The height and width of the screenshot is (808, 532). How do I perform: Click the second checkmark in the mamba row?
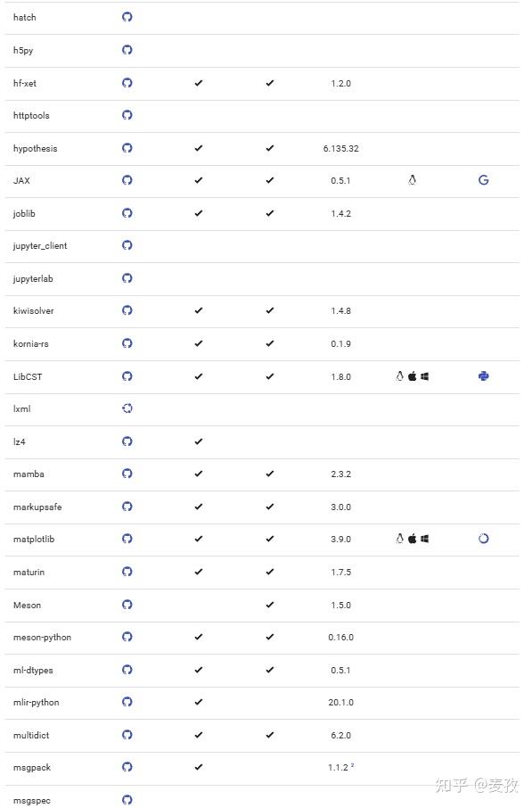point(269,474)
